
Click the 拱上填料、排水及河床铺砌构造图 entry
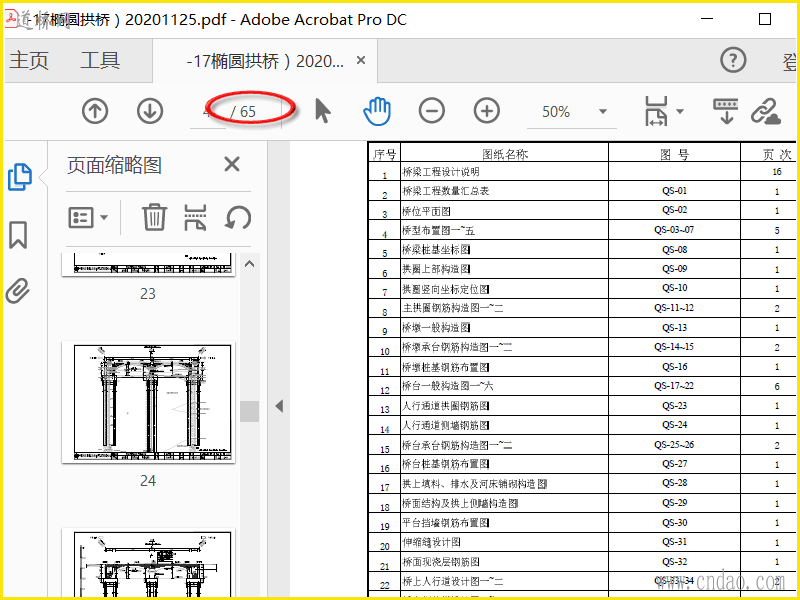pos(474,484)
